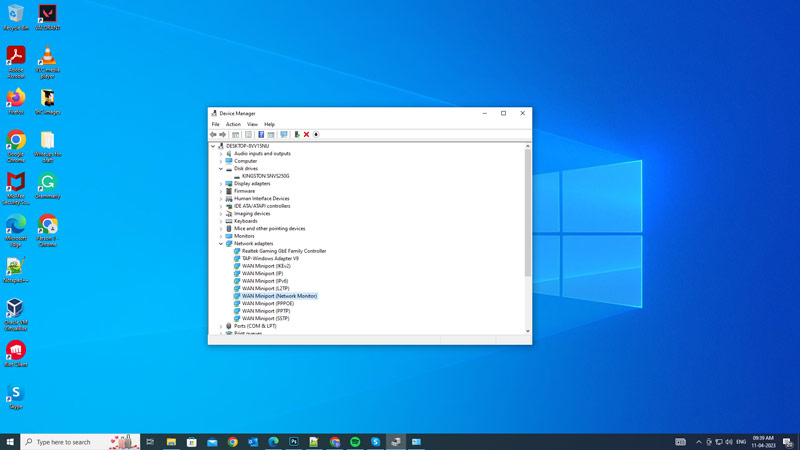Click the blue Help question-mark toolbar icon
The height and width of the screenshot is (450, 800).
point(261,135)
